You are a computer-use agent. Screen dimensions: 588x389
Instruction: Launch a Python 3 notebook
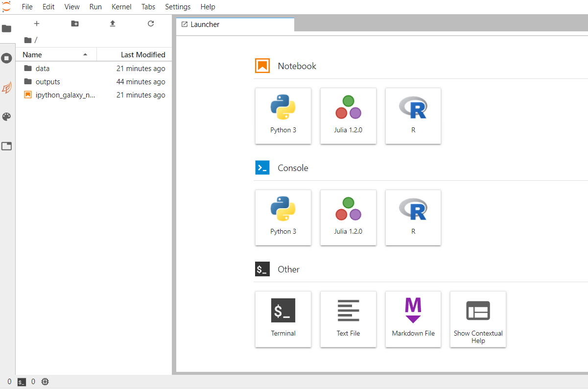(283, 116)
